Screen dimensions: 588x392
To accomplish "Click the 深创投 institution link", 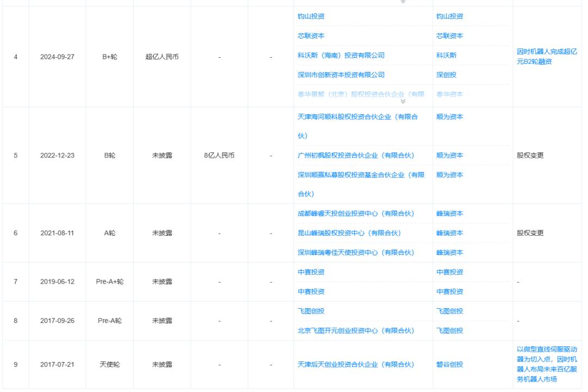I will click(446, 75).
